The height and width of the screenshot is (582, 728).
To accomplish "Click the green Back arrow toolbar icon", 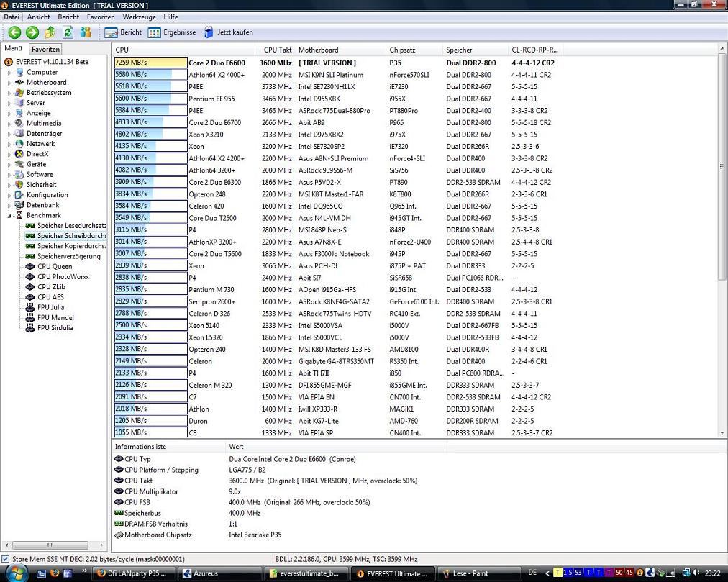I will (14, 32).
